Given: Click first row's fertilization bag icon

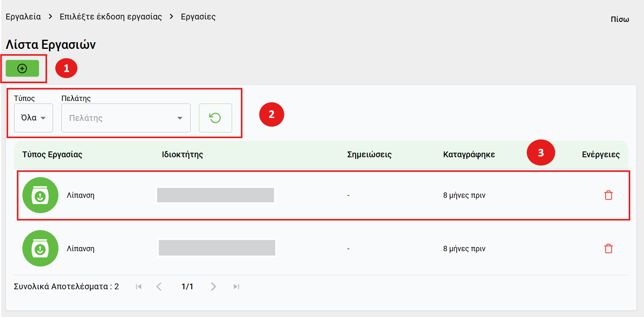Looking at the screenshot, I should tap(40, 195).
